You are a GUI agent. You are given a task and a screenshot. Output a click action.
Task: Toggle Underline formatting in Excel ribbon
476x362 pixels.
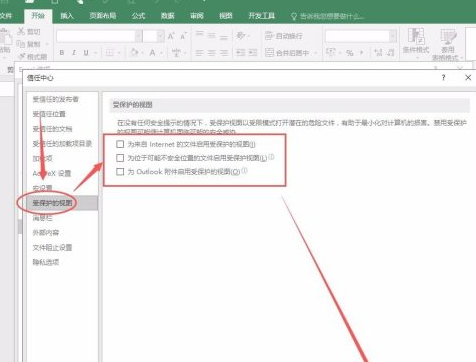(86, 53)
